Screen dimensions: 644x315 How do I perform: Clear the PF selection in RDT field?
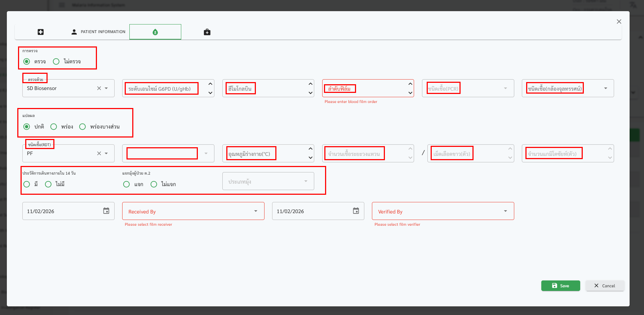coord(99,153)
